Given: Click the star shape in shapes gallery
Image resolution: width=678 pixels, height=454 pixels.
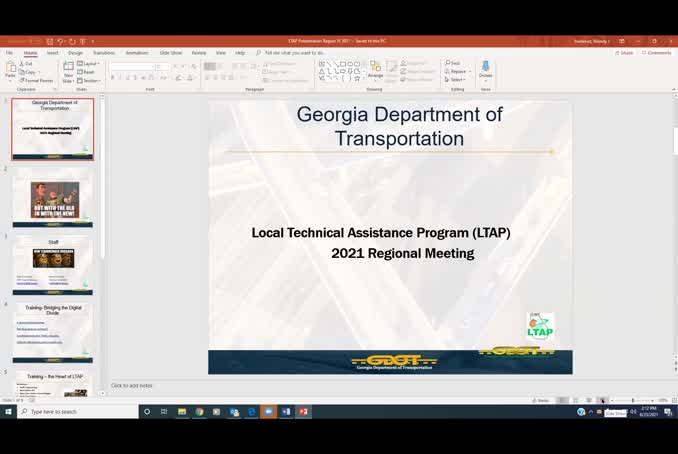Looking at the screenshot, I should point(357,78).
